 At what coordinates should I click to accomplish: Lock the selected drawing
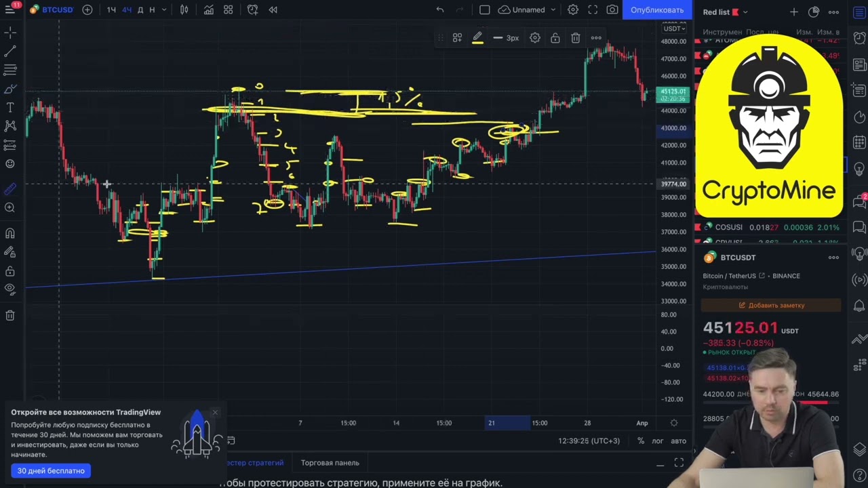[555, 38]
